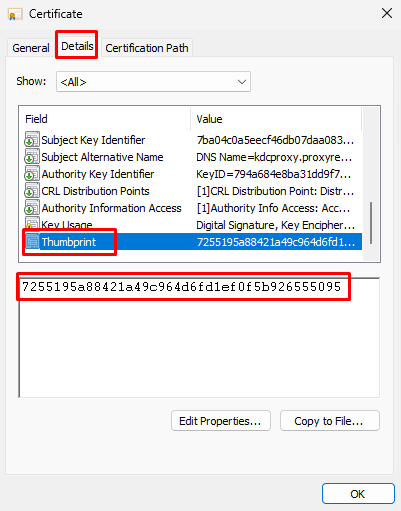Click value Digital Signature, Key Encipher...
This screenshot has width=401, height=511.
coord(275,225)
